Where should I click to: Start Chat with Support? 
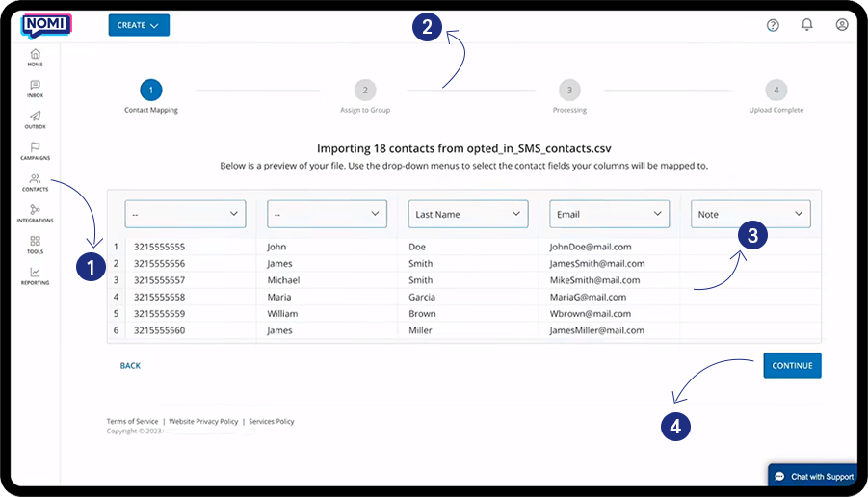(x=814, y=477)
